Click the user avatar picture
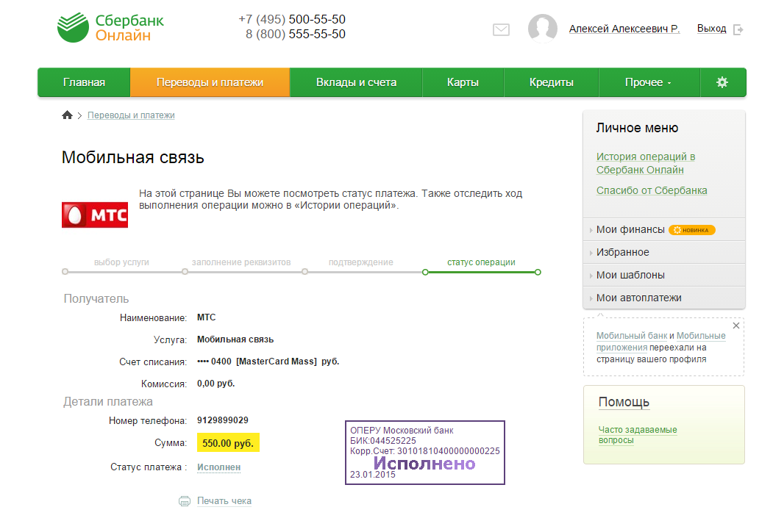Screen dimensions: 773x532 point(542,28)
